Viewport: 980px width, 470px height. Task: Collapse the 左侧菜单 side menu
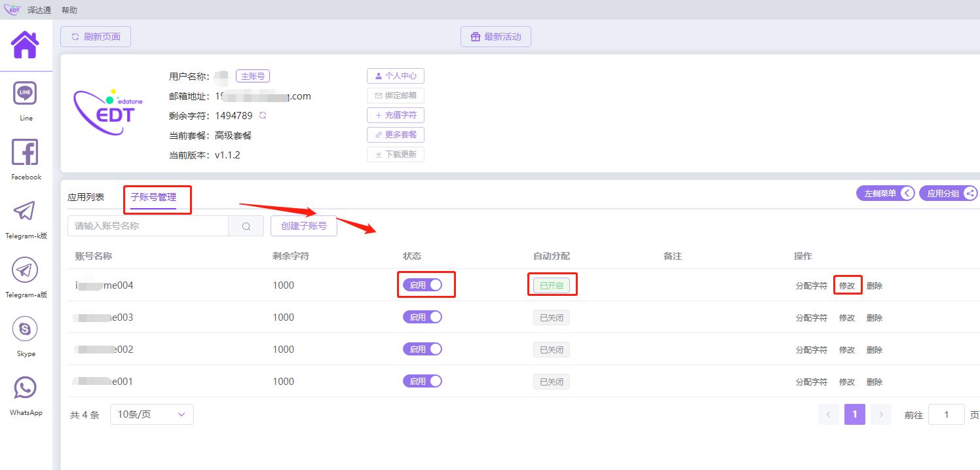[x=885, y=193]
